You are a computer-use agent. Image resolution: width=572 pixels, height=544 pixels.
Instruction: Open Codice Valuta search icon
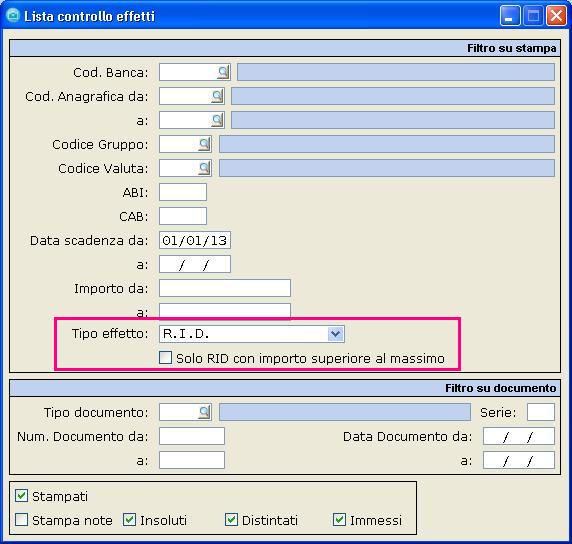point(205,168)
